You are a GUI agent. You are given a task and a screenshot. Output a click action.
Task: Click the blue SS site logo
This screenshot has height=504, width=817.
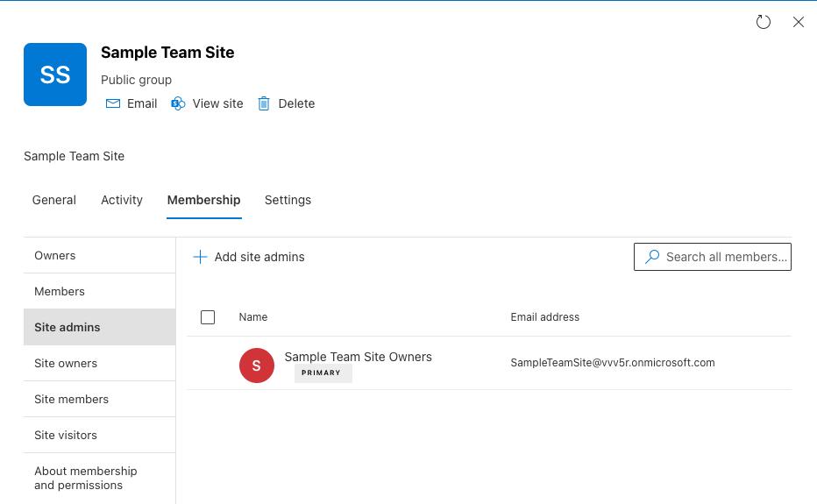pos(55,75)
